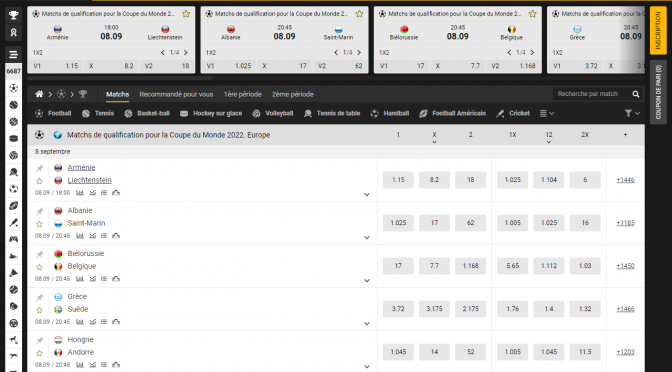Open the filter funnel icon

(x=628, y=113)
